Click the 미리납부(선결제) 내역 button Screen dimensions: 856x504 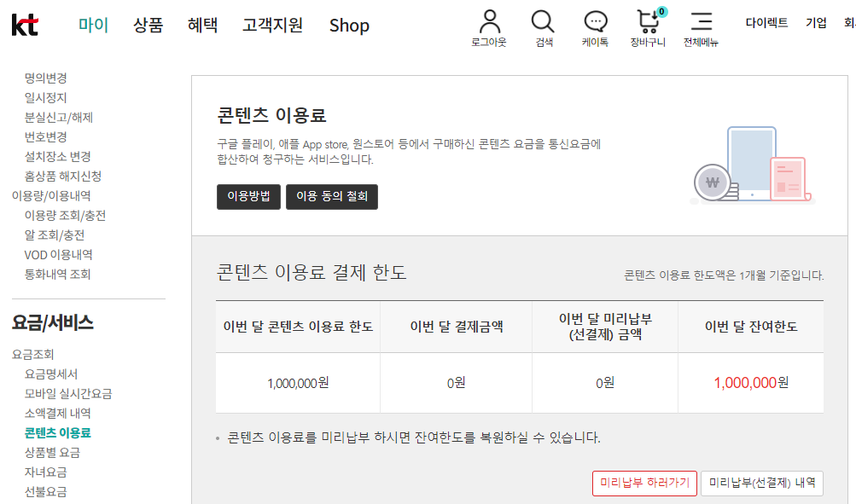(x=762, y=484)
